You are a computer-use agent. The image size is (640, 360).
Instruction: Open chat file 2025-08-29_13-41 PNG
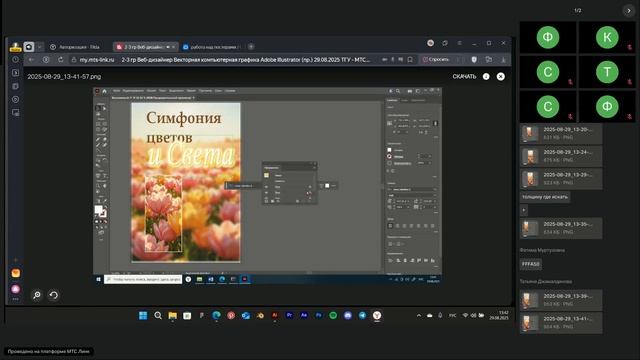pyautogui.click(x=561, y=323)
